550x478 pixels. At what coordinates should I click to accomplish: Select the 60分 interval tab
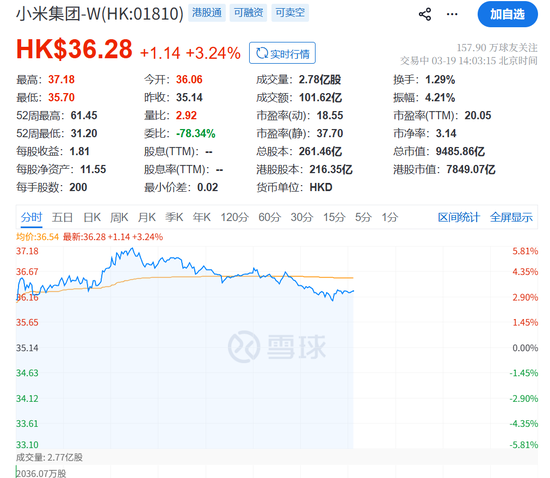[x=270, y=217]
